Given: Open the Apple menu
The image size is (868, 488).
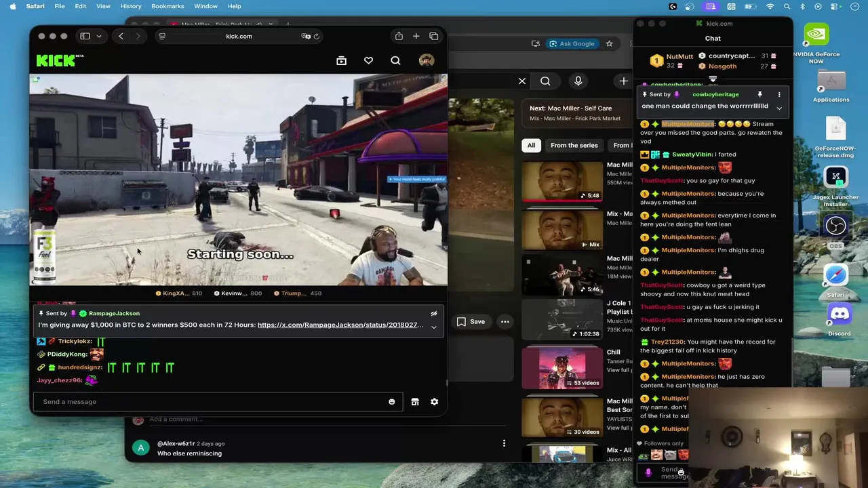Looking at the screenshot, I should [13, 6].
